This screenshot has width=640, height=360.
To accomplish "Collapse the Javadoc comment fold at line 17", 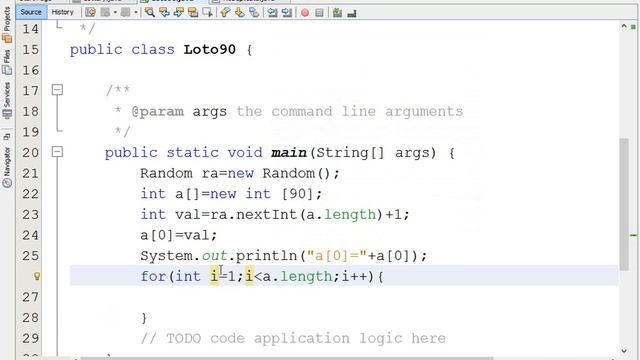I will click(x=58, y=90).
